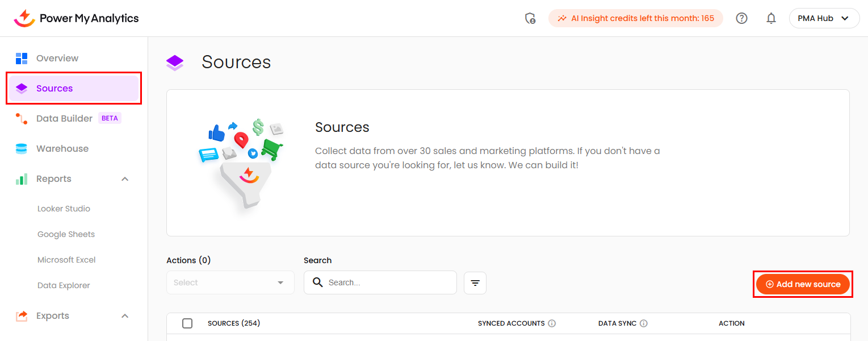The width and height of the screenshot is (868, 341).
Task: Click the Add new source button
Action: tap(803, 284)
